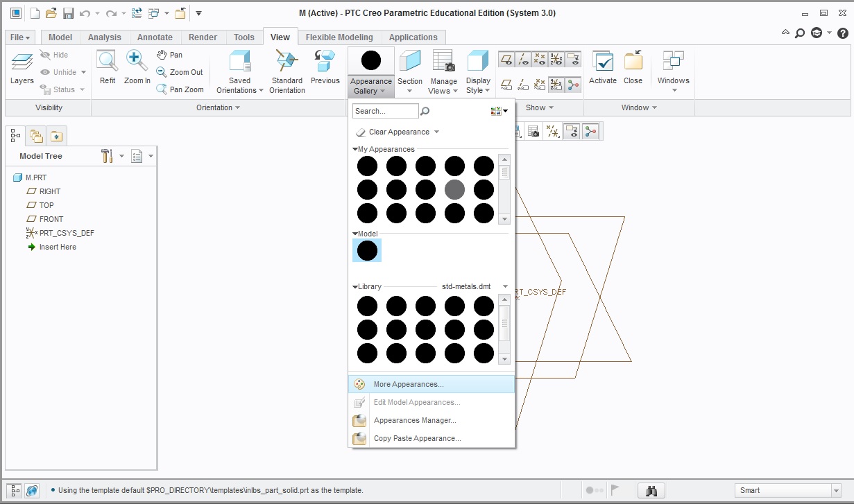The height and width of the screenshot is (504, 854).
Task: Save the model with the floppy disk icon
Action: click(68, 13)
